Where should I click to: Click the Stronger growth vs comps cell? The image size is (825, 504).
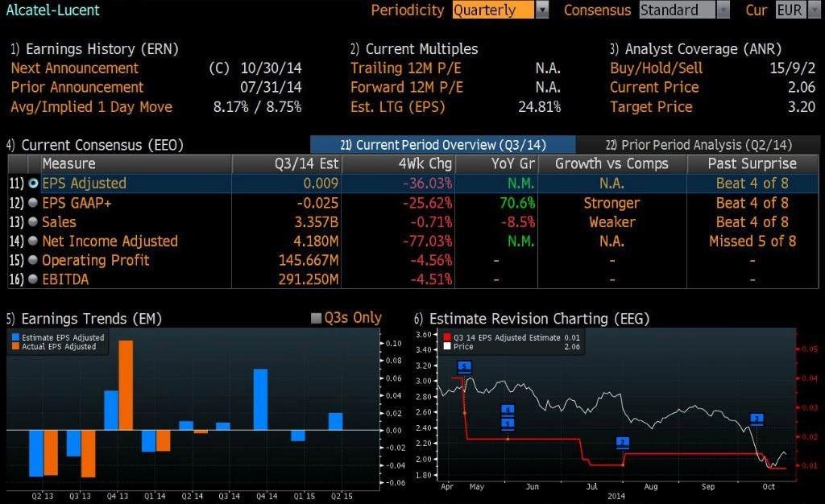click(x=612, y=203)
